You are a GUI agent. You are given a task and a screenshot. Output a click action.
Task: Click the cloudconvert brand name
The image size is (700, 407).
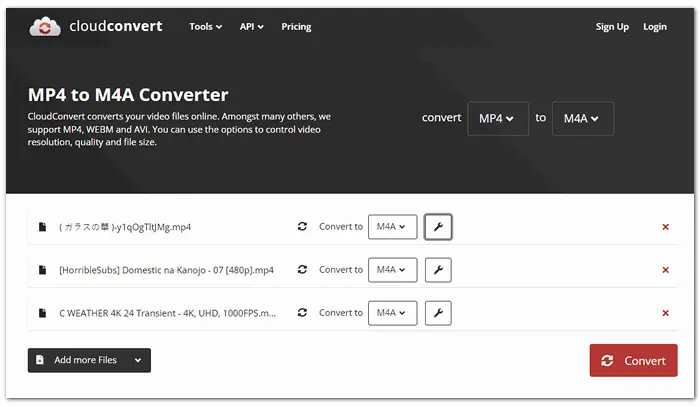point(116,26)
